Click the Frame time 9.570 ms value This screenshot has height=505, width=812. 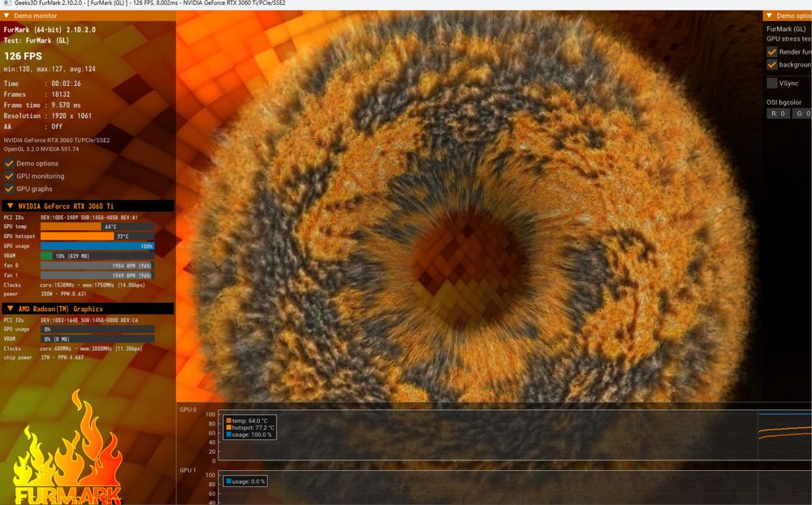[x=66, y=106]
